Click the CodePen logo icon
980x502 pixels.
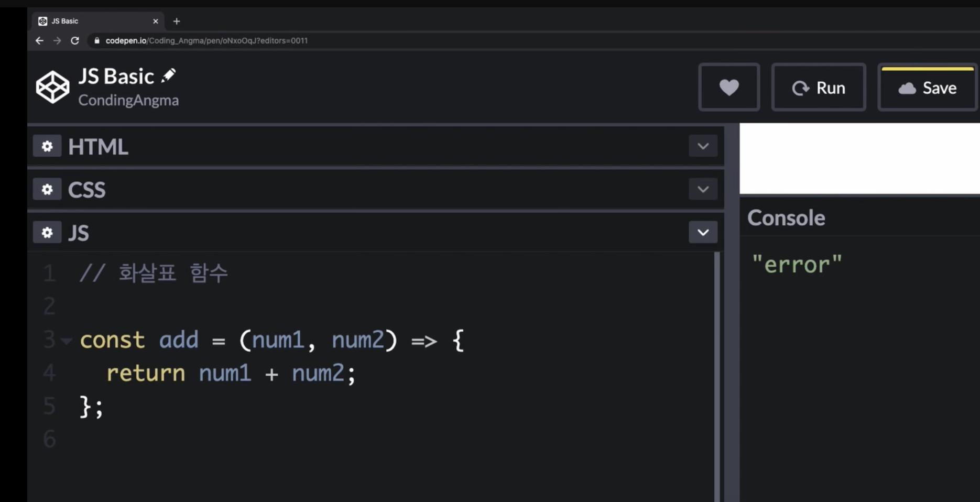[52, 87]
